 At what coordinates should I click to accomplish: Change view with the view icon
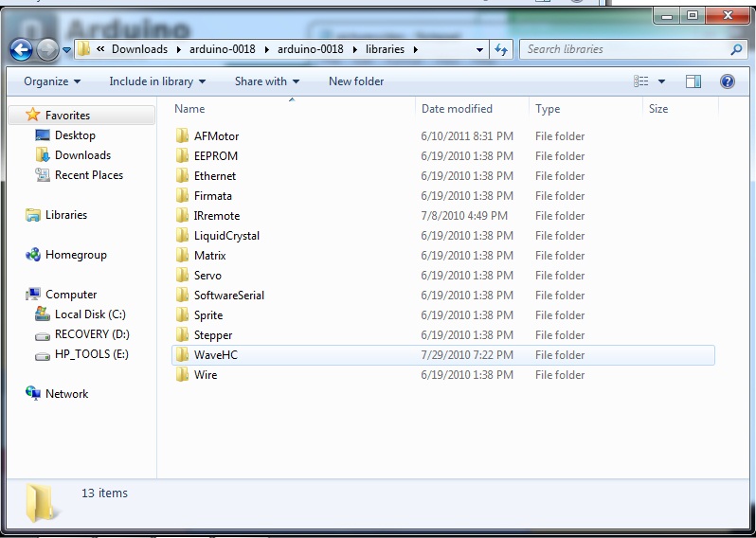(640, 81)
